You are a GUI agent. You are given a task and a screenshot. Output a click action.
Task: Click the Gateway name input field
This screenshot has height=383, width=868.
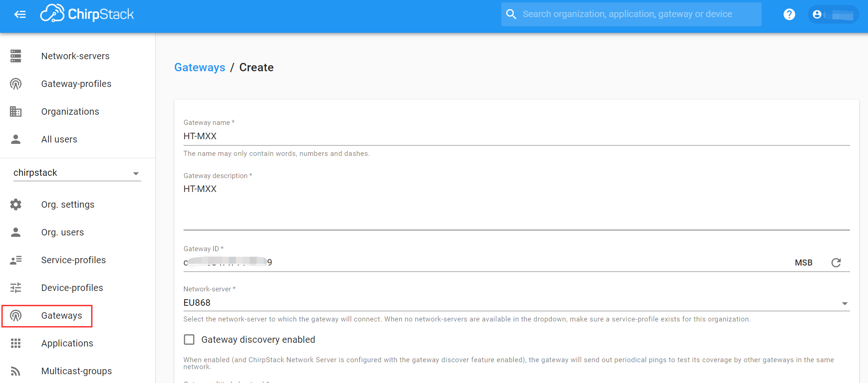pos(516,136)
